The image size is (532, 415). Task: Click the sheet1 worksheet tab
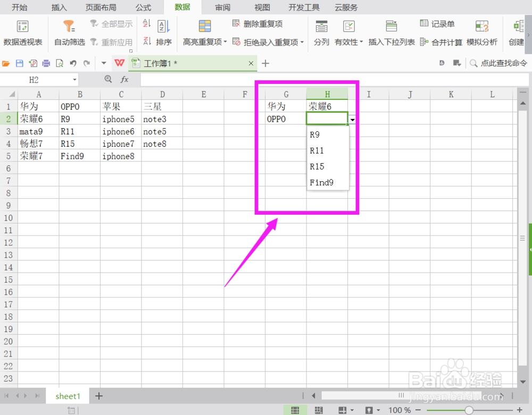(68, 396)
